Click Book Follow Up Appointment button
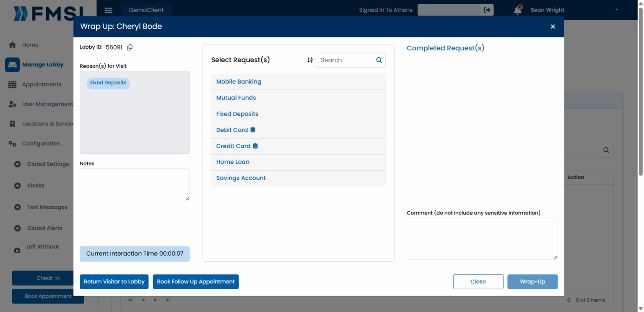 (x=196, y=282)
